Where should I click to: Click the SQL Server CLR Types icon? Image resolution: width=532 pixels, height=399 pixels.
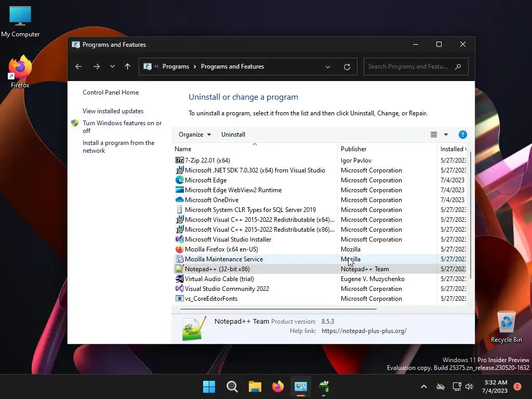[179, 209]
